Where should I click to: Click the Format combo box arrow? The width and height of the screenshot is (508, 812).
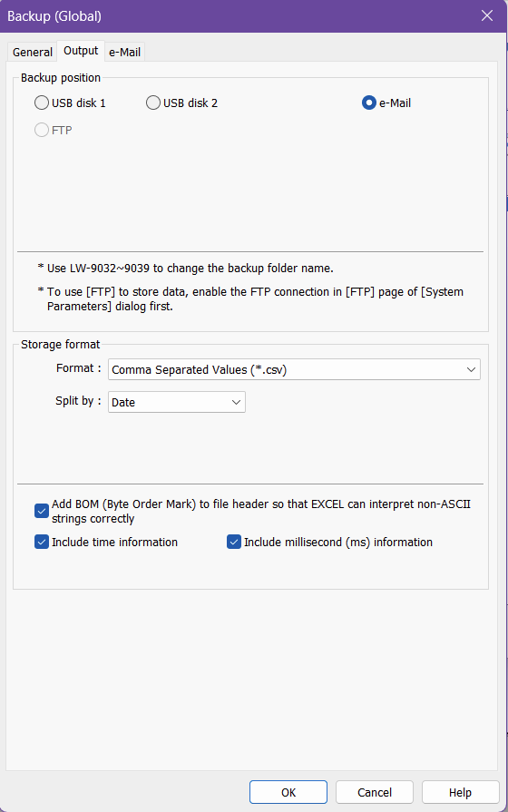click(471, 370)
